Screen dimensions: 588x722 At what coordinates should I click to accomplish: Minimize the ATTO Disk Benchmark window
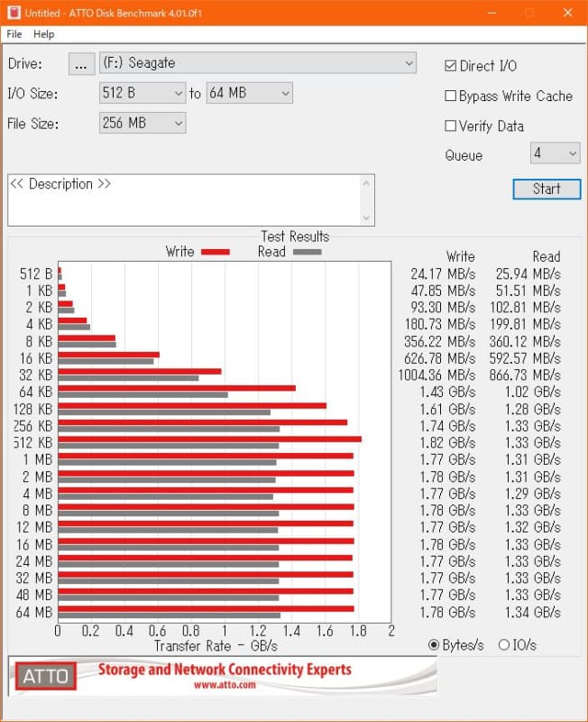pyautogui.click(x=492, y=13)
